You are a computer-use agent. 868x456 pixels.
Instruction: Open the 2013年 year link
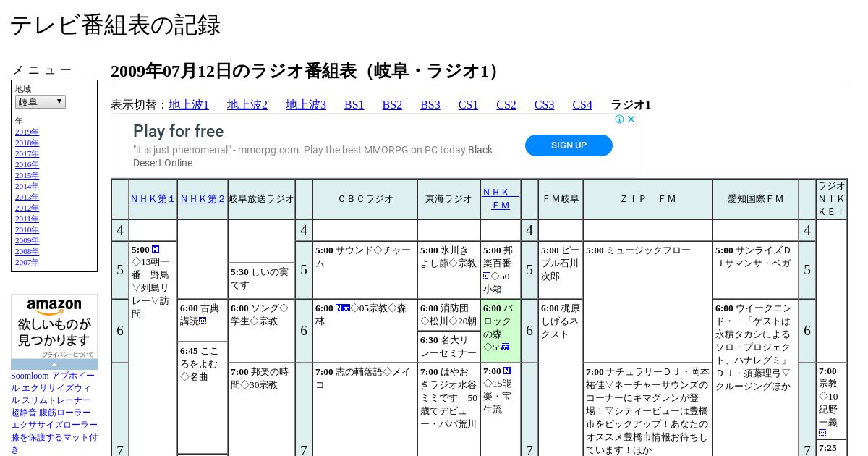coord(27,197)
